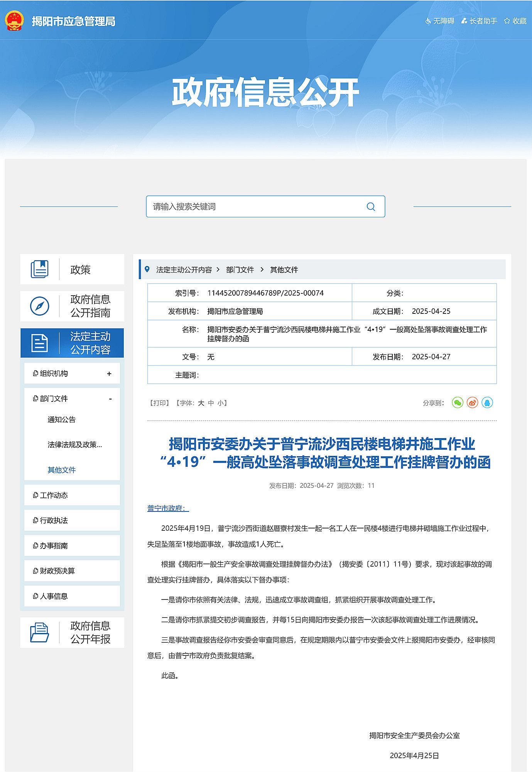Image resolution: width=532 pixels, height=772 pixels.
Task: Set font size to 大
Action: (201, 403)
